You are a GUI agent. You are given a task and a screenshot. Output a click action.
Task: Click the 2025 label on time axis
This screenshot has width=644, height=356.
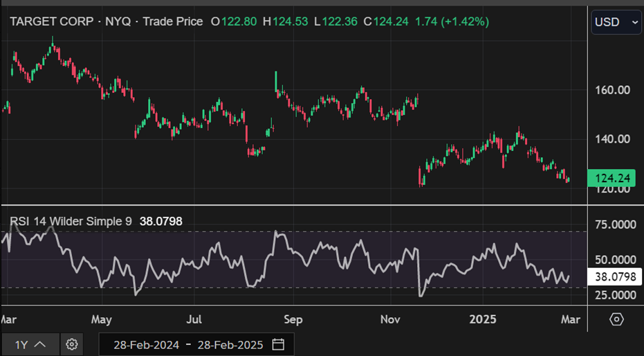point(483,320)
